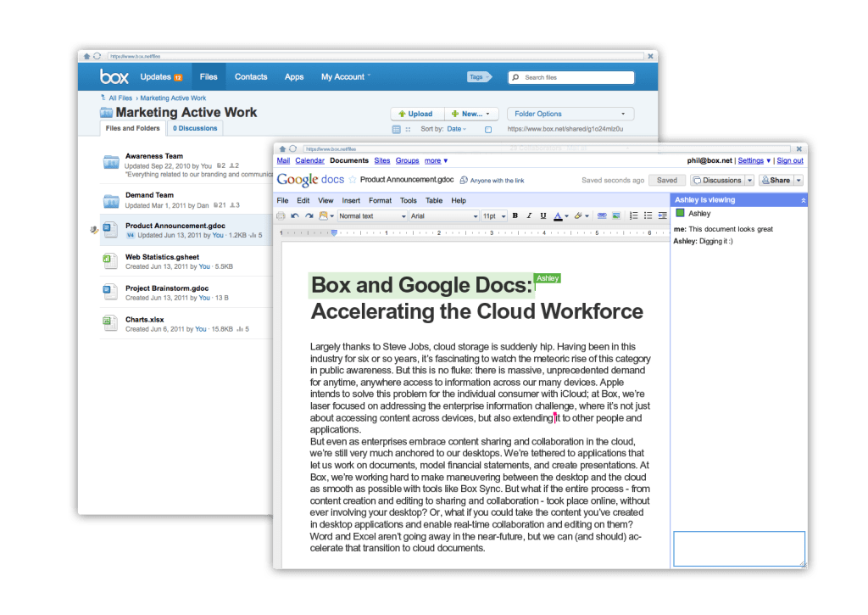Open the Files tab in Box
Viewport: 868px width, 615px height.
[209, 76]
